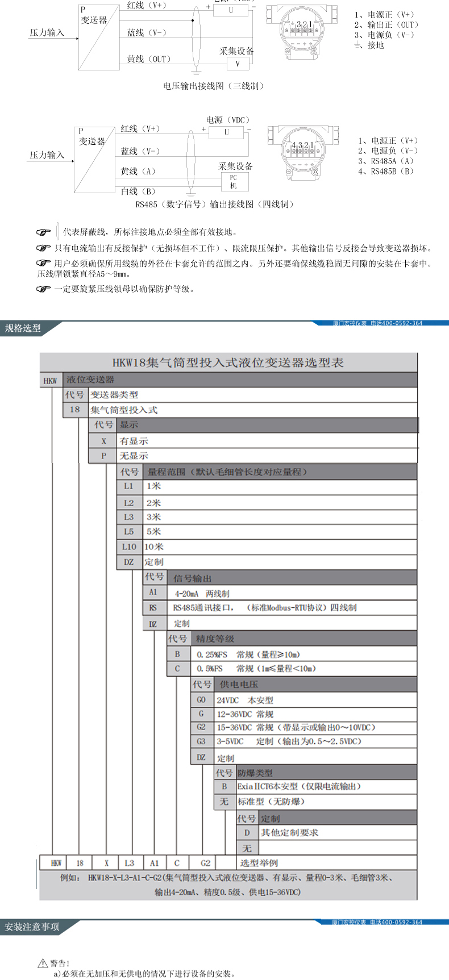This screenshot has height=980, width=449.
Task: Click the RS485通讯接口 Modbus-RTU cell
Action: click(x=293, y=608)
